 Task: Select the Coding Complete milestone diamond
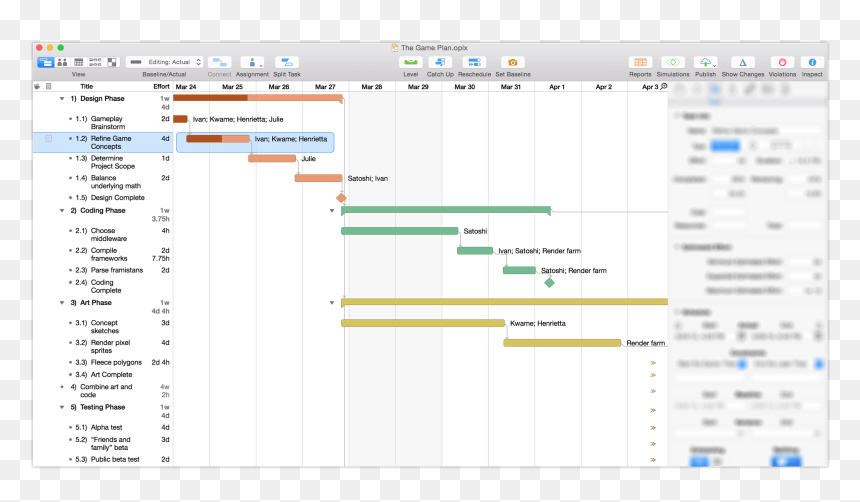click(x=549, y=283)
